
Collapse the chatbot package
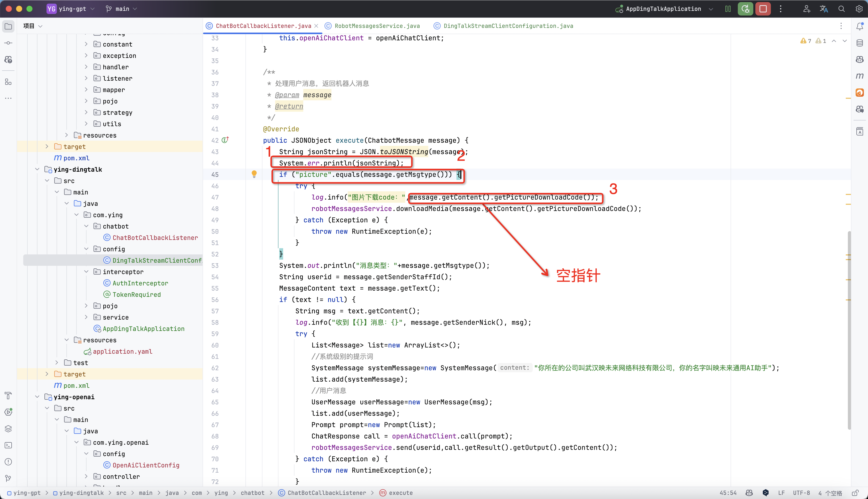point(86,226)
